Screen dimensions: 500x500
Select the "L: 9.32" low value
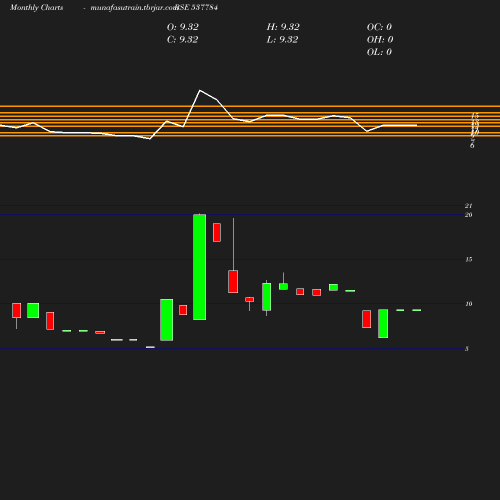(282, 40)
